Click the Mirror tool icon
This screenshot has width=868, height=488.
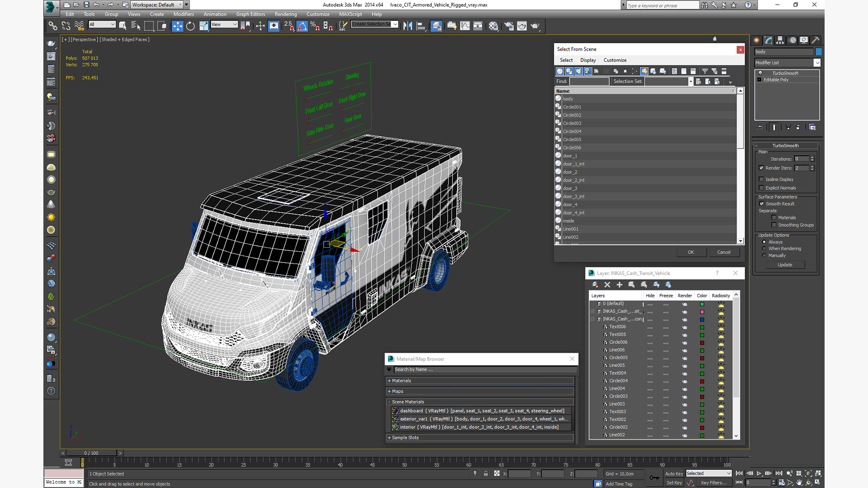click(408, 26)
